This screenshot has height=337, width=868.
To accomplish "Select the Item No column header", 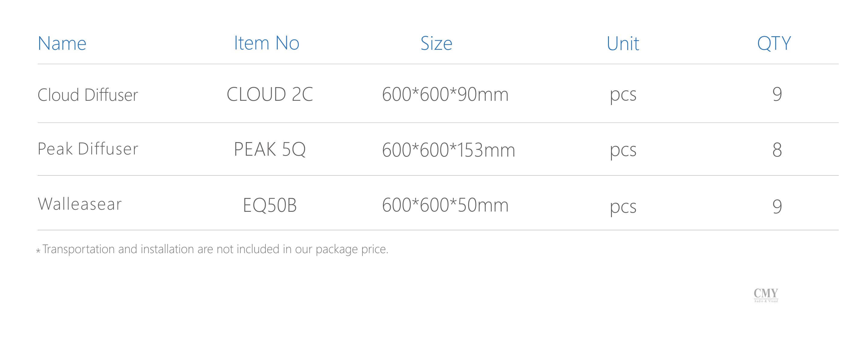I will [x=267, y=43].
